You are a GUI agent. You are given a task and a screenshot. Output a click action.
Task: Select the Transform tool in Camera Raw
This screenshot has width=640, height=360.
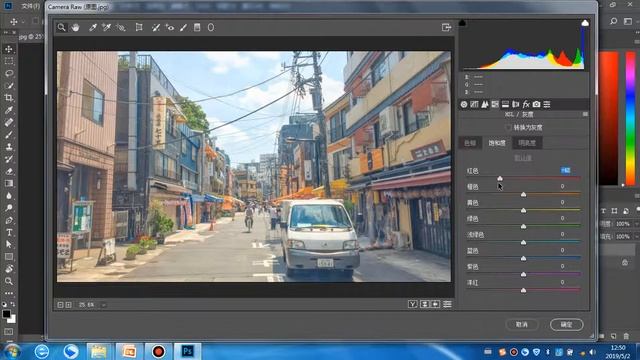pos(139,27)
